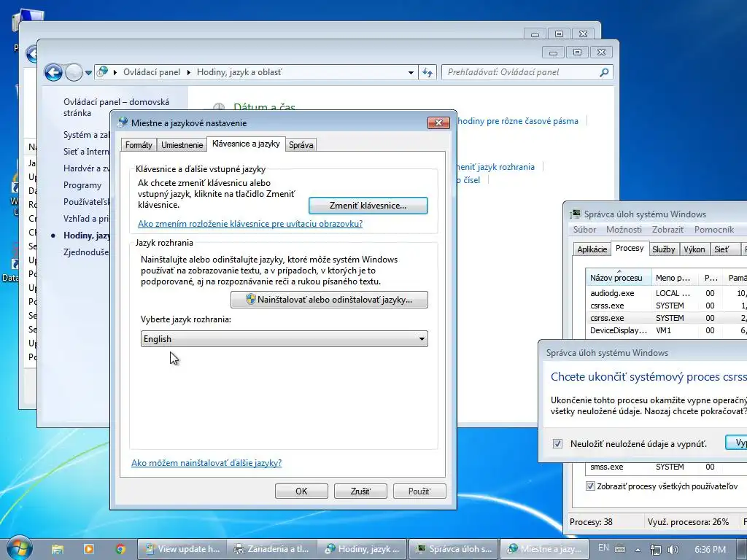Open the display language English dropdown
The width and height of the screenshot is (747, 560).
pyautogui.click(x=284, y=339)
